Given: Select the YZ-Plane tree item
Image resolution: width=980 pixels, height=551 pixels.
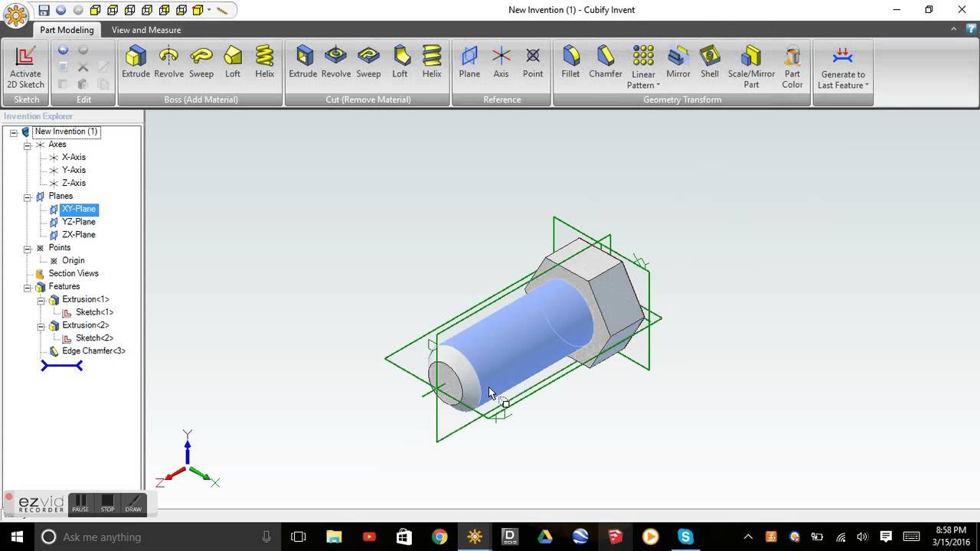Looking at the screenshot, I should [79, 222].
